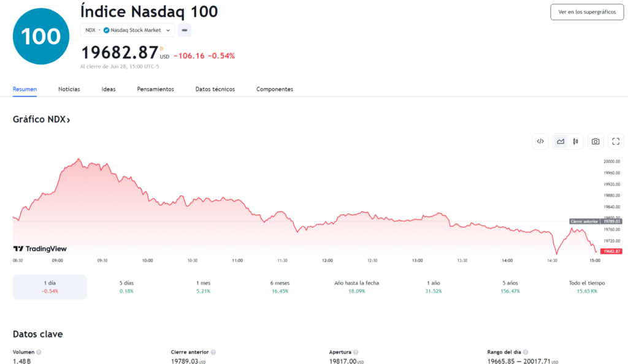The image size is (628, 364).
Task: Expand the NDX Nasdaq Stock Market dropdown
Action: click(x=128, y=30)
